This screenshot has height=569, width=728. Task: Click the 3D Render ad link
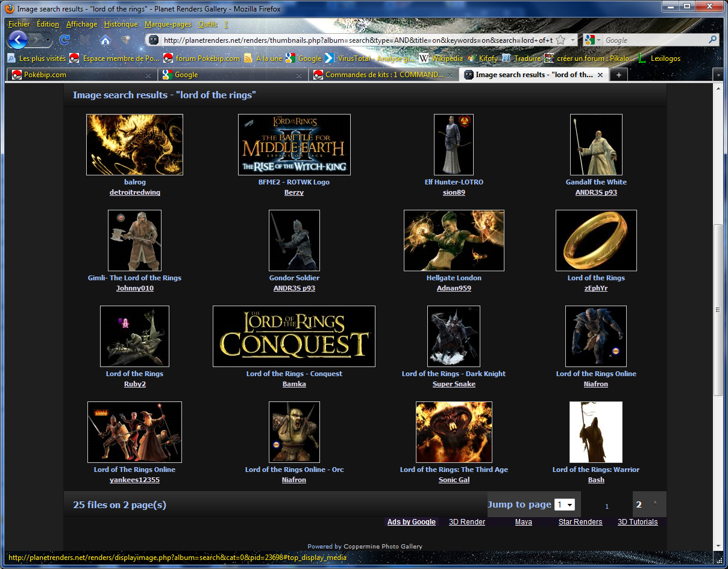click(x=467, y=522)
